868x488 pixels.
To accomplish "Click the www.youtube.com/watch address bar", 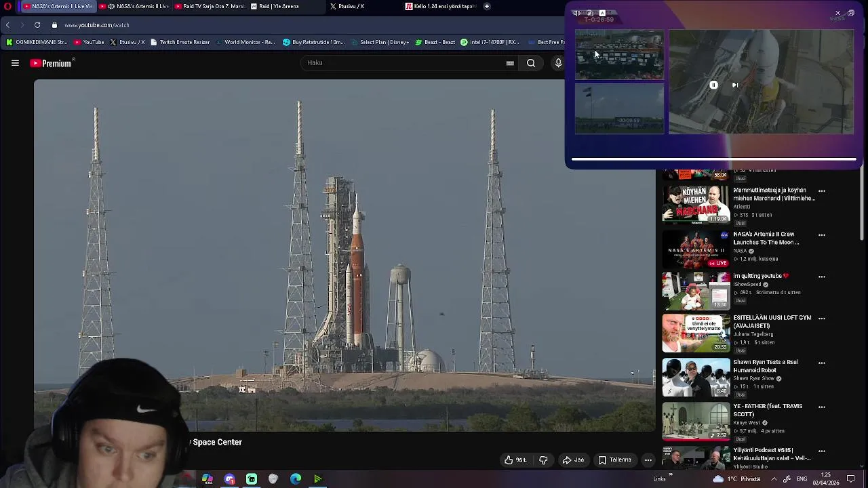I will point(97,25).
